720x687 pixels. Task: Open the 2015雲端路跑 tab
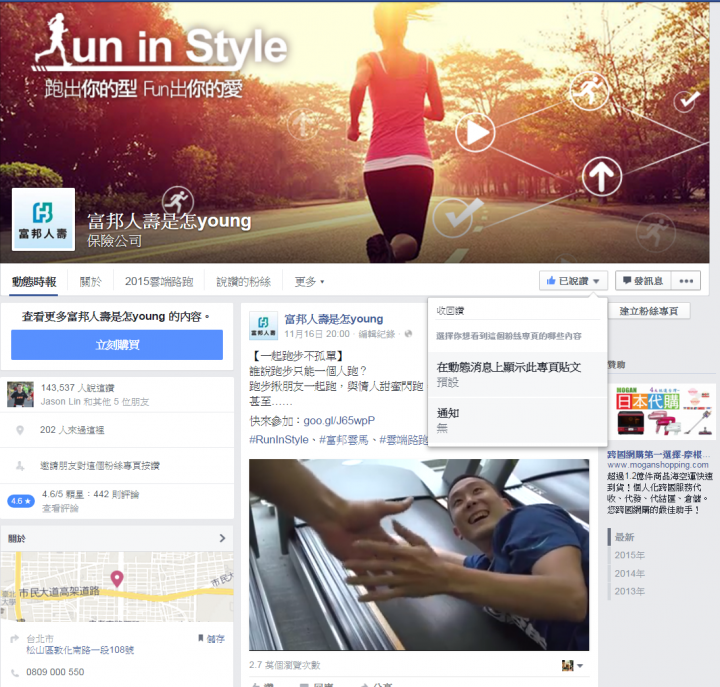[x=159, y=281]
